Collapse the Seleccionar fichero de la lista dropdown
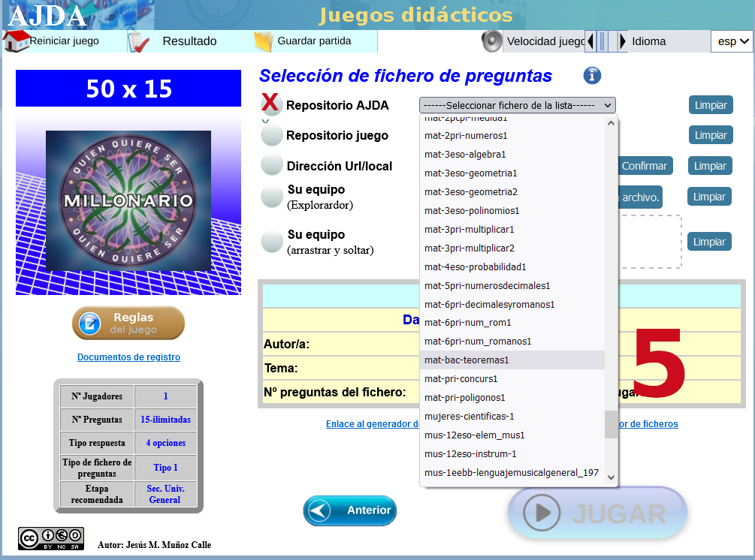 (518, 105)
